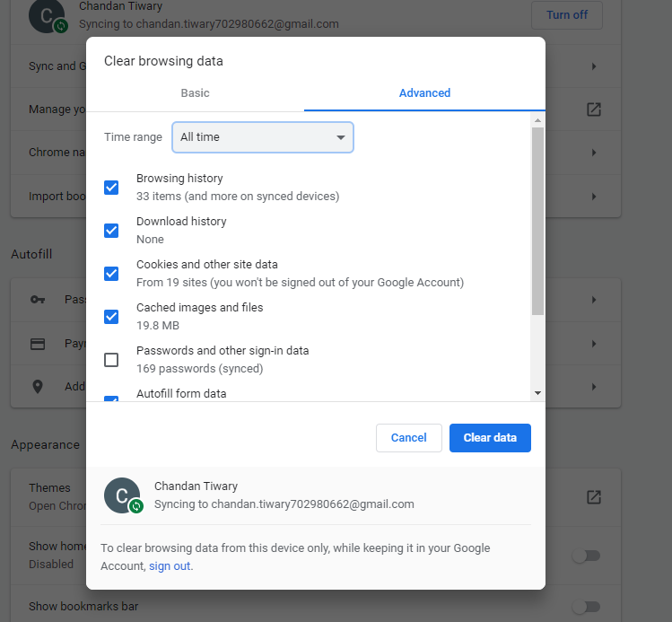Screen dimensions: 672x622
Task: Click the Cancel button
Action: point(409,438)
